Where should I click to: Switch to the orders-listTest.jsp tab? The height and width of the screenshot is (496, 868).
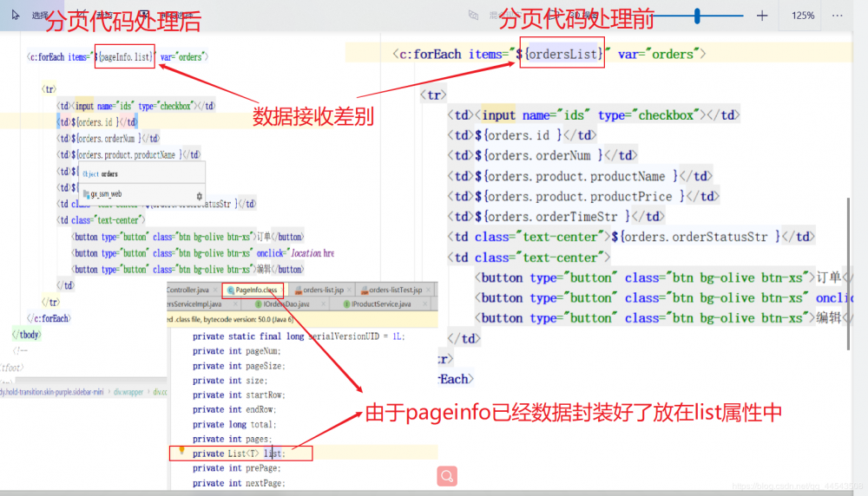coord(395,290)
